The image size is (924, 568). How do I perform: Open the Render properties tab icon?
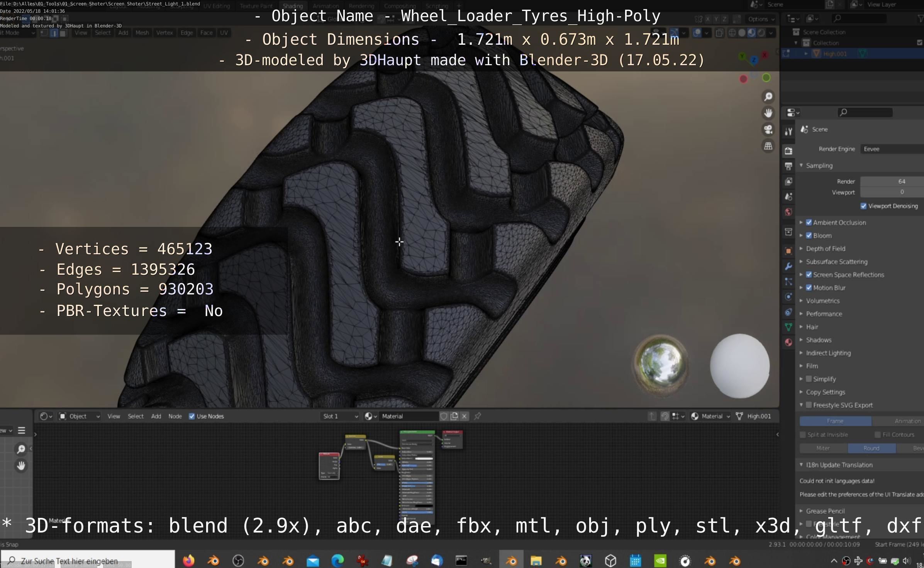pos(788,151)
